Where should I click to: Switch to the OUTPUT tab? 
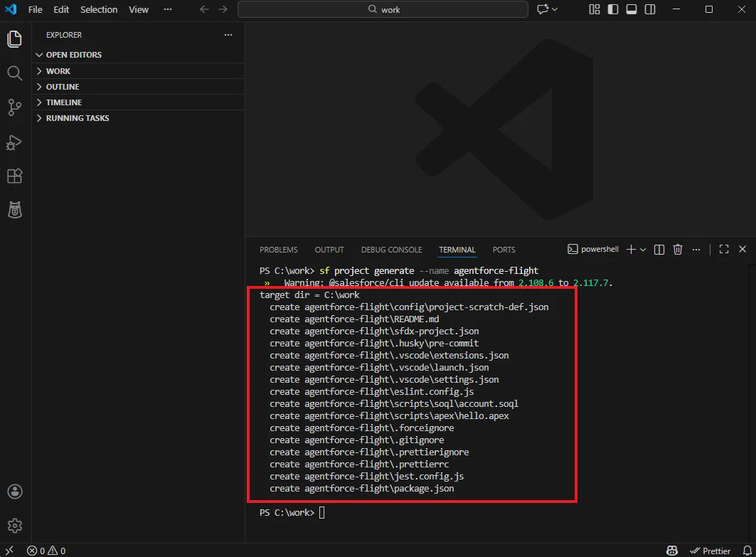pyautogui.click(x=329, y=249)
